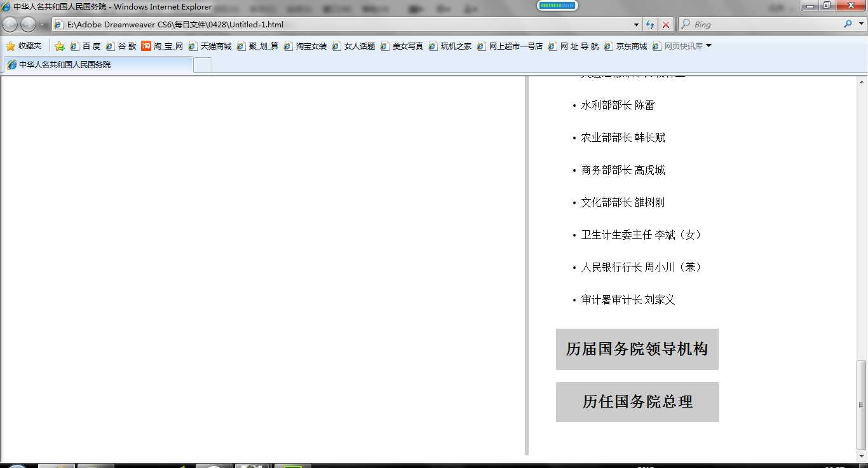Select the 中华人名共和国人民国务院 tab
Image resolution: width=868 pixels, height=468 pixels.
98,65
